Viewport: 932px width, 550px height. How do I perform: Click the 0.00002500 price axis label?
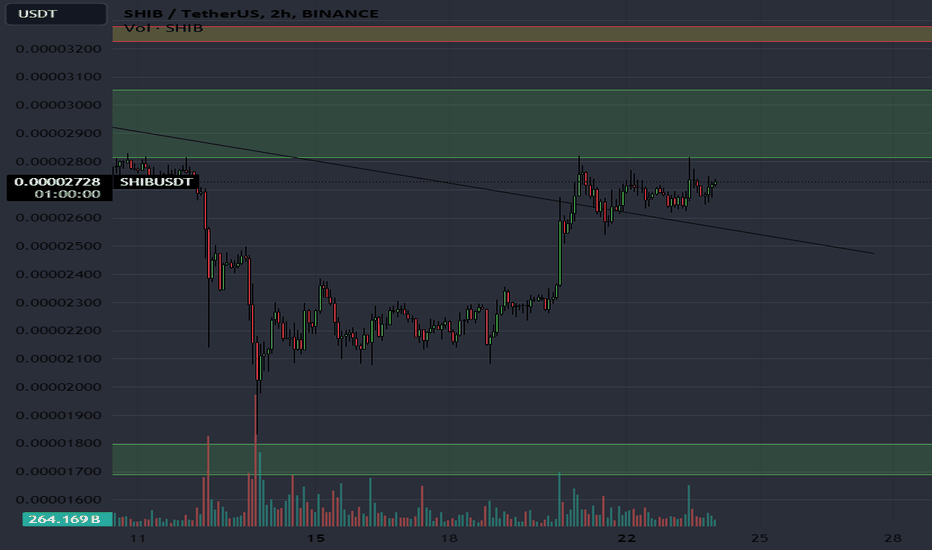[x=58, y=246]
